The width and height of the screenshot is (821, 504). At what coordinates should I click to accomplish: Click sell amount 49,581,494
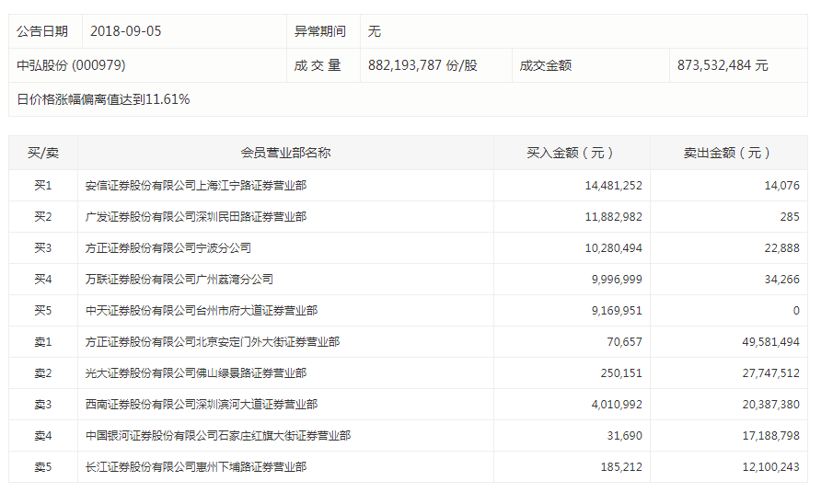pyautogui.click(x=770, y=342)
